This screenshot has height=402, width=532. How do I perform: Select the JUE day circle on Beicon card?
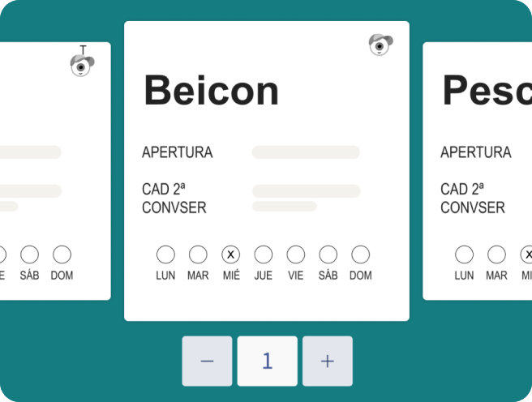(264, 254)
